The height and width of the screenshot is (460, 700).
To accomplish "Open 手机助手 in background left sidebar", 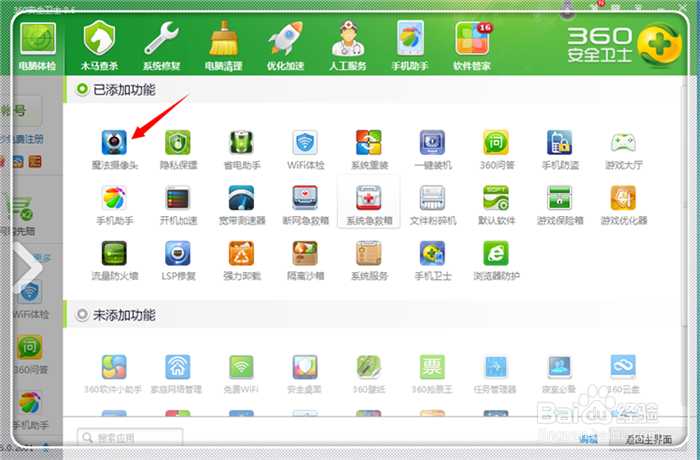I will pos(30,410).
